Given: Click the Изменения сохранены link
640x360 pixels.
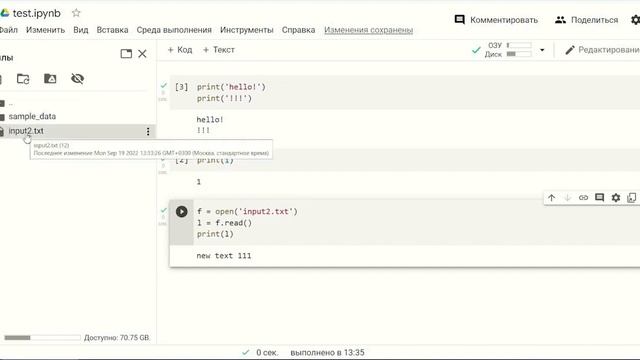Looking at the screenshot, I should (369, 30).
